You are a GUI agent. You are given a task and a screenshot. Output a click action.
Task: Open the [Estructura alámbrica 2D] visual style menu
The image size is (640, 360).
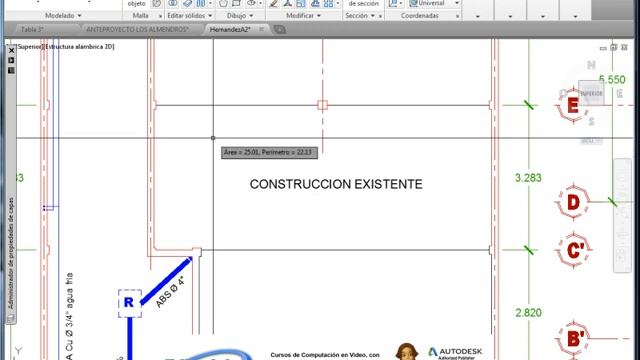coord(80,47)
